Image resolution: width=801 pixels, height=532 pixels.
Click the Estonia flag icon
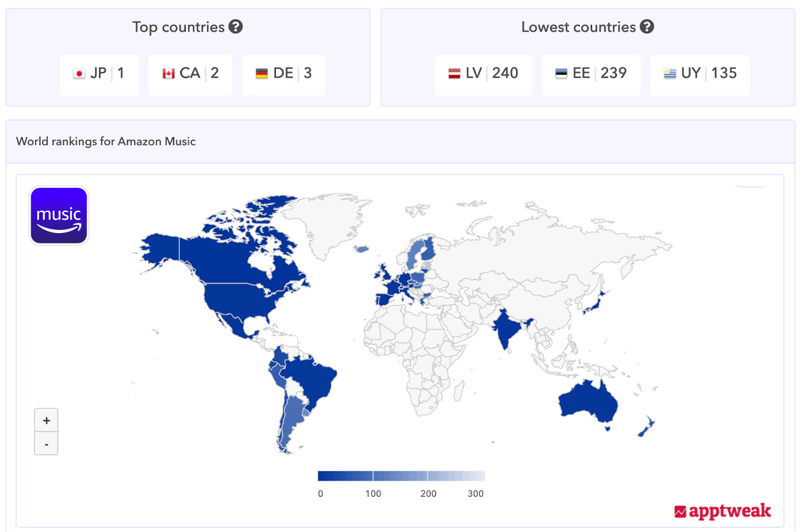561,73
